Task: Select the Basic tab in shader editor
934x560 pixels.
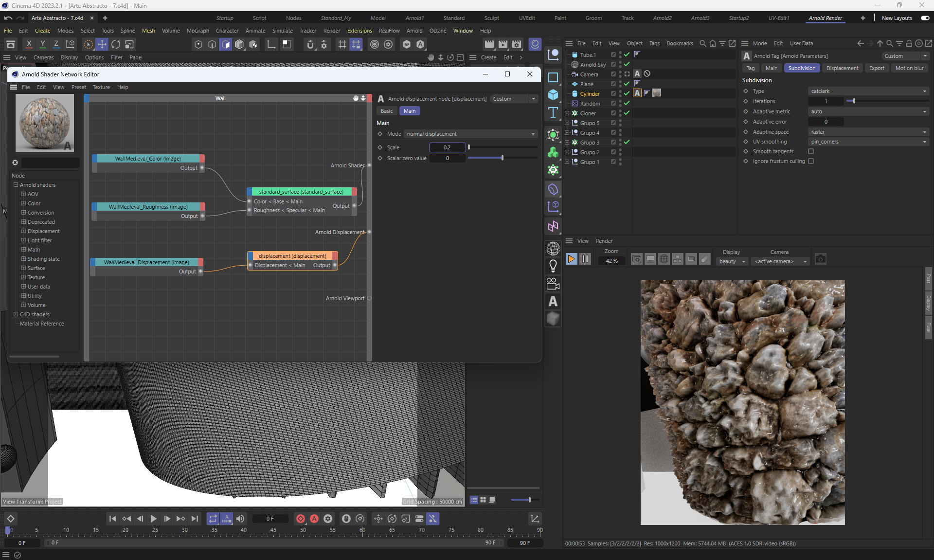Action: tap(387, 111)
